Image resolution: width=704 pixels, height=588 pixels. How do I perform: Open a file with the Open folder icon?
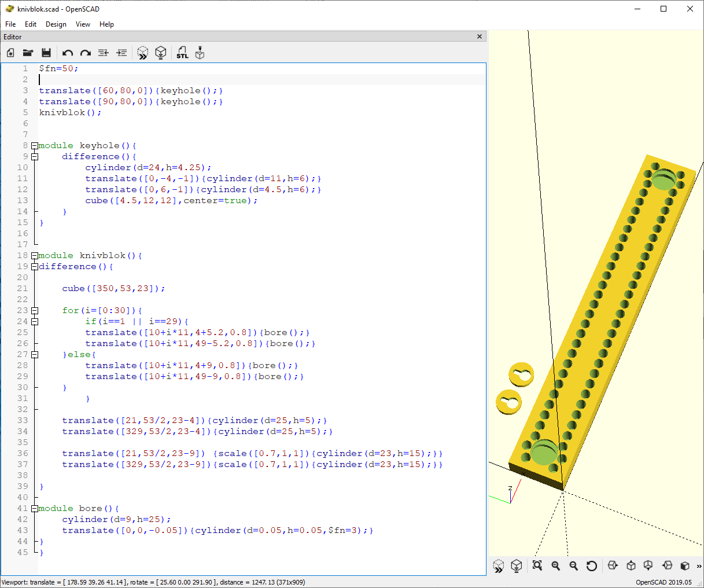[x=28, y=53]
